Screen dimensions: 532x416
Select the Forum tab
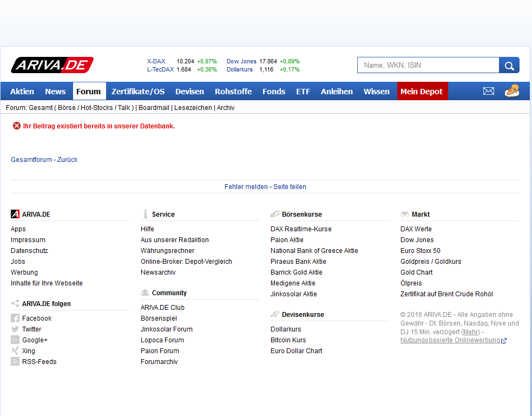coord(89,92)
